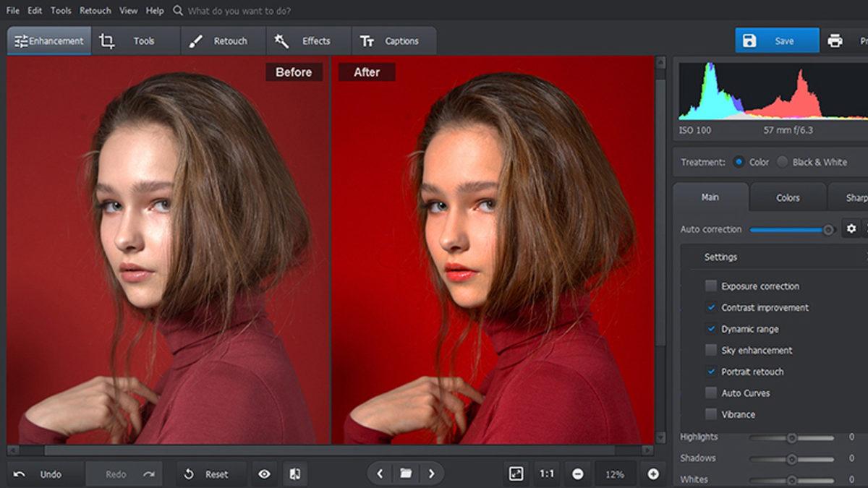Disable the Contrast improvement checkbox
Image resolution: width=868 pixels, height=488 pixels.
pos(711,307)
